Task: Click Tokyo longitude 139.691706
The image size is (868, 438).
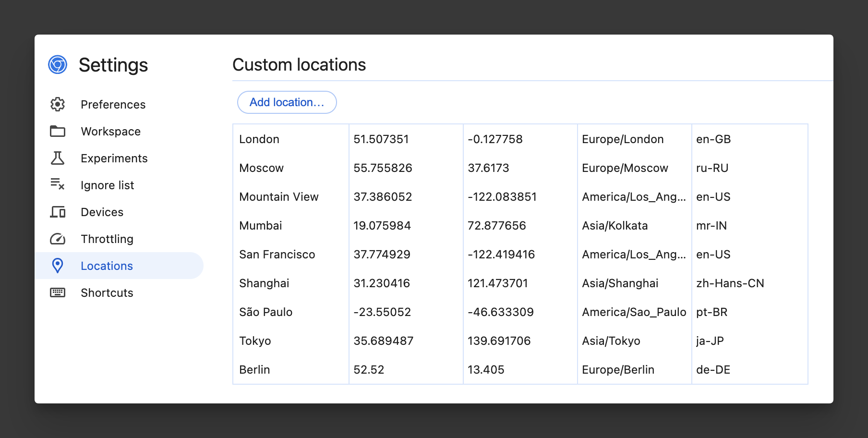Action: tap(499, 341)
